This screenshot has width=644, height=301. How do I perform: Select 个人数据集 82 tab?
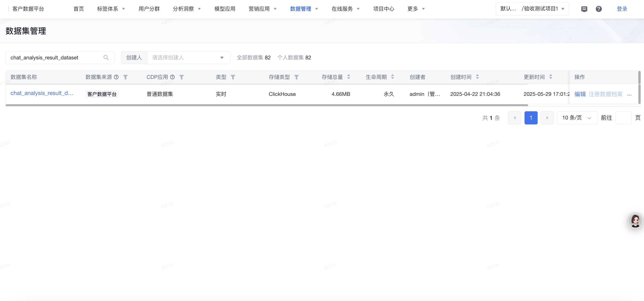[294, 58]
